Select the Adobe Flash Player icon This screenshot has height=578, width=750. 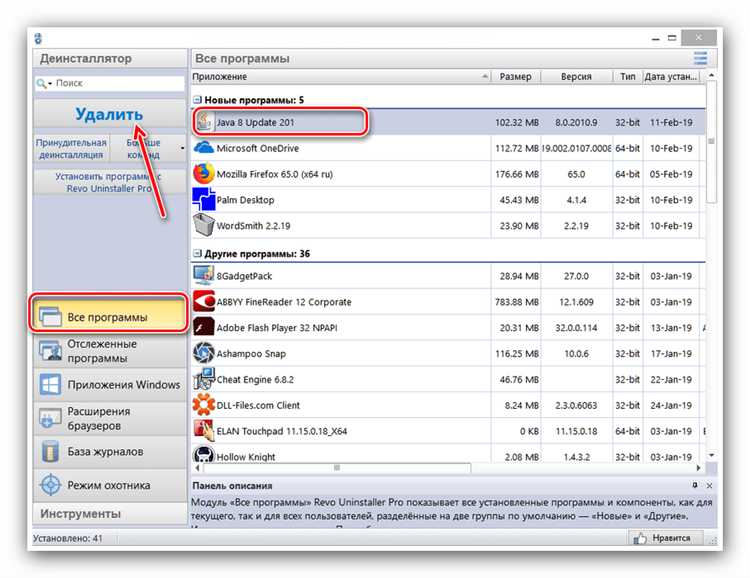click(204, 327)
